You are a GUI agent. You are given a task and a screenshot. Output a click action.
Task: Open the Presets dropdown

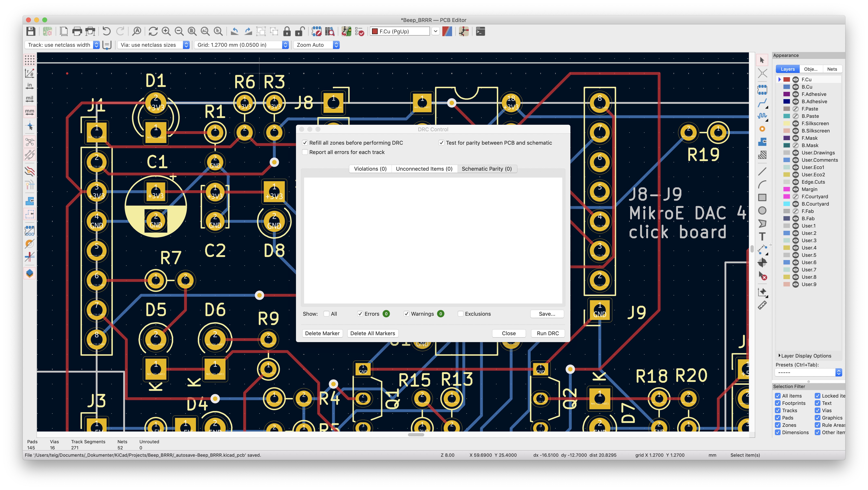click(x=808, y=372)
